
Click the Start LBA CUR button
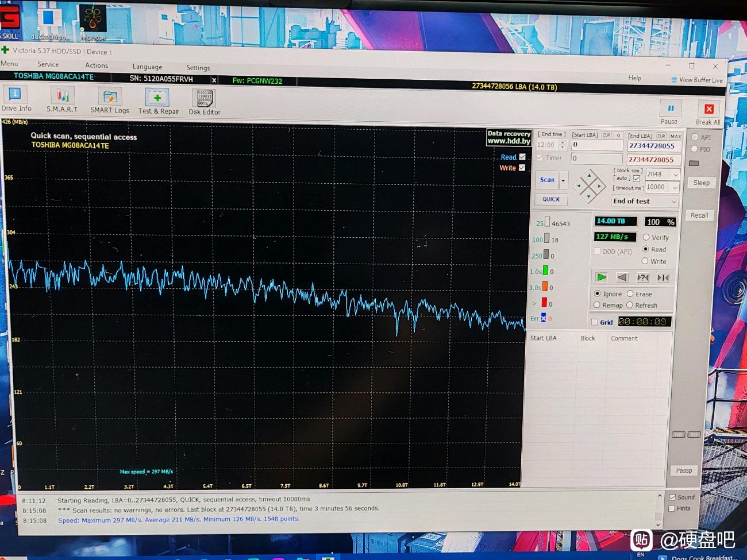click(x=606, y=135)
